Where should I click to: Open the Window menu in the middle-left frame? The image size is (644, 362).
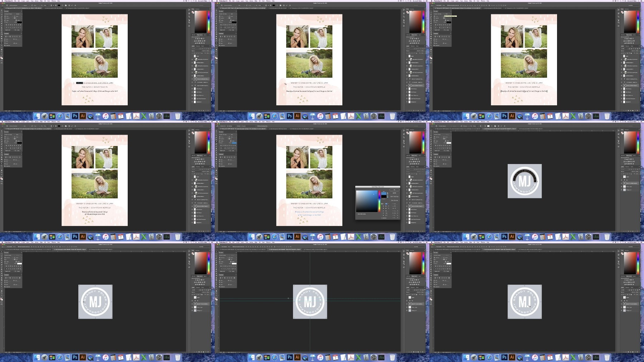[54, 122]
